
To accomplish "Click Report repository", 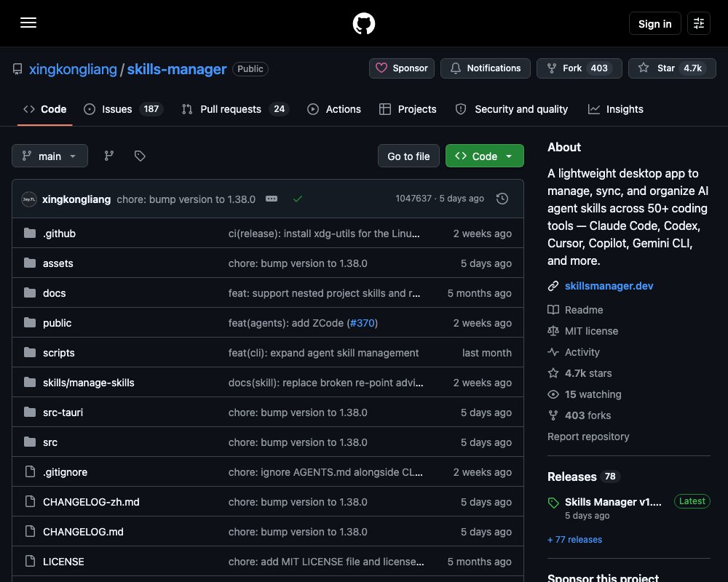I will click(588, 436).
